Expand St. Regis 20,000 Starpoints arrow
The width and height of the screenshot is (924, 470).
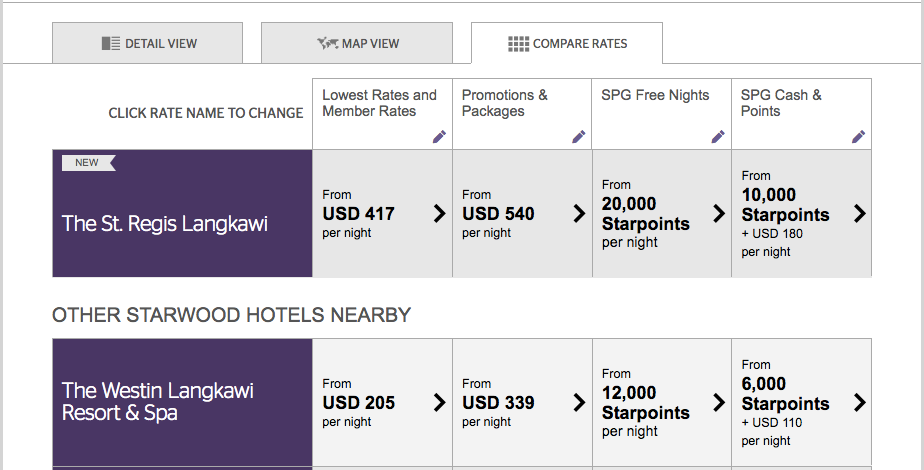coord(718,213)
